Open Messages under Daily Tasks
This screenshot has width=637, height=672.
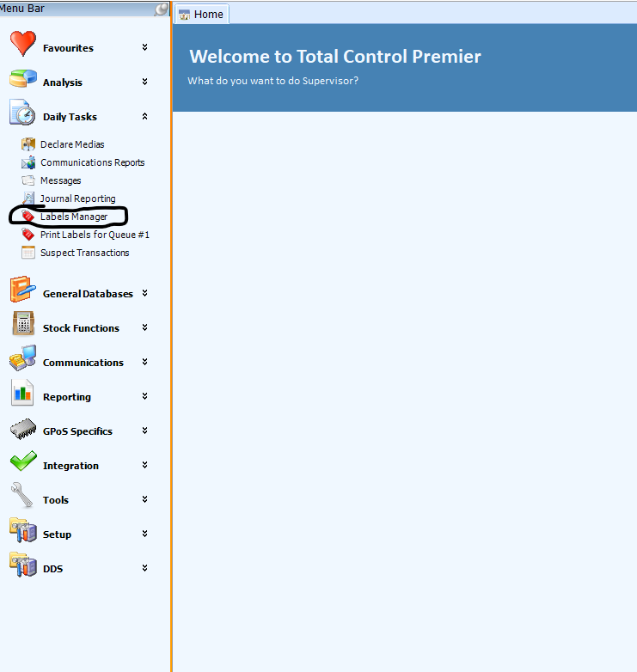tap(60, 180)
